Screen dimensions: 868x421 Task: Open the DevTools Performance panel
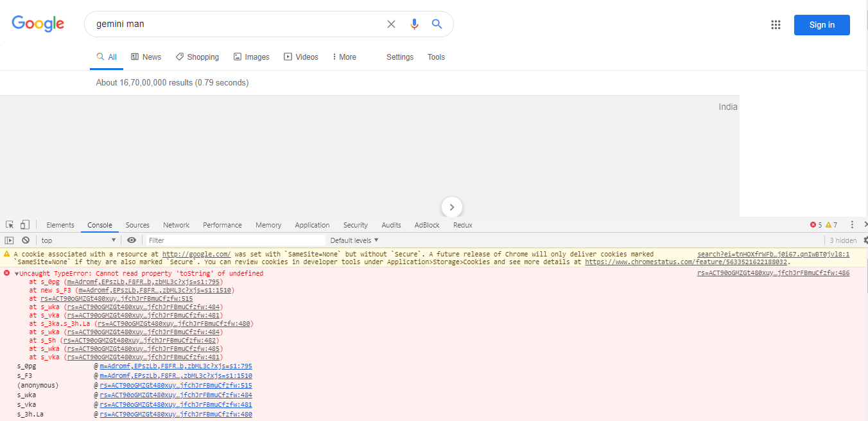(x=222, y=225)
